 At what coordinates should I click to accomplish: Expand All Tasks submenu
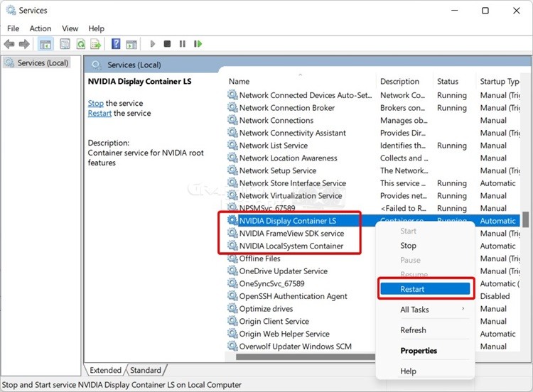pos(425,310)
